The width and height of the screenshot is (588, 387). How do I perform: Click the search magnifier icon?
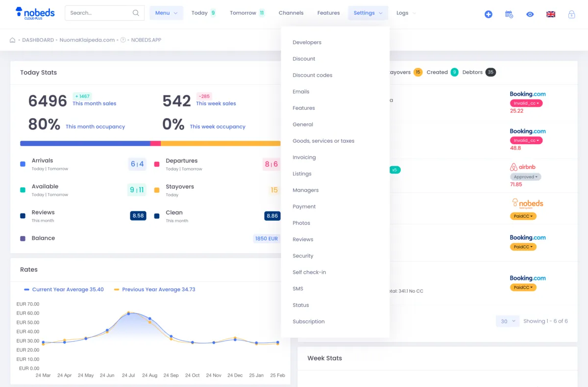coord(136,13)
